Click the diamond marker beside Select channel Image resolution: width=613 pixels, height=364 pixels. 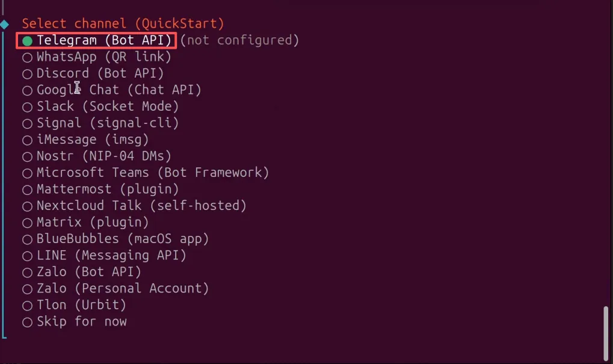pos(5,24)
